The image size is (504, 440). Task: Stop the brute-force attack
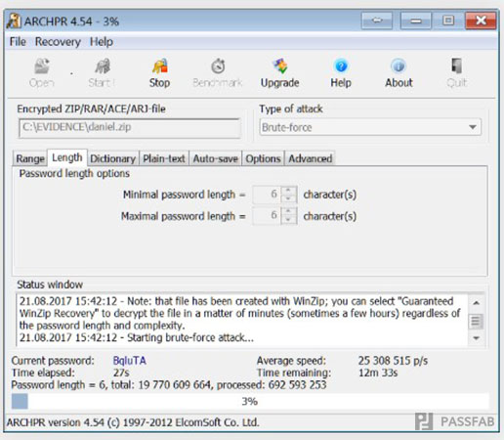point(159,73)
